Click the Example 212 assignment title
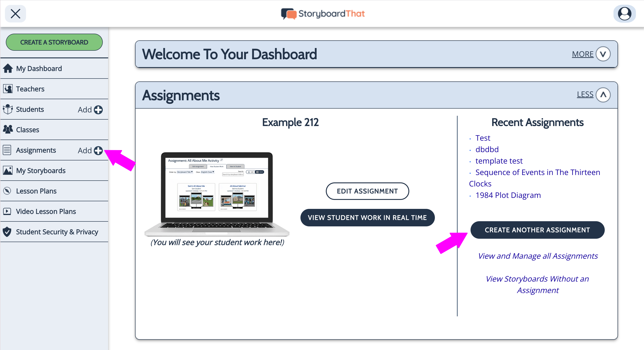Image resolution: width=644 pixels, height=350 pixels. click(290, 122)
